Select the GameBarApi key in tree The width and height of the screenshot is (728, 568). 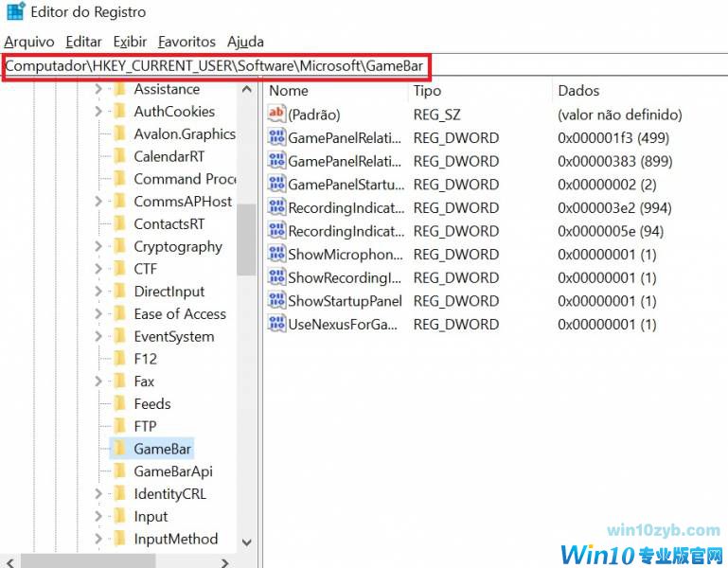click(172, 471)
